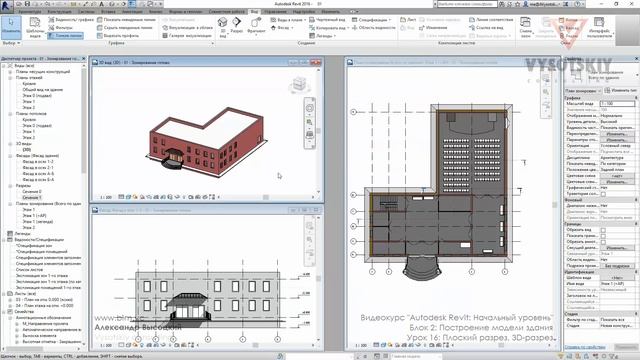Screen dimensions: 640x360
Task: Click Remove Hidden Lines (Скрыть невидимые линии)
Action: pos(124,28)
